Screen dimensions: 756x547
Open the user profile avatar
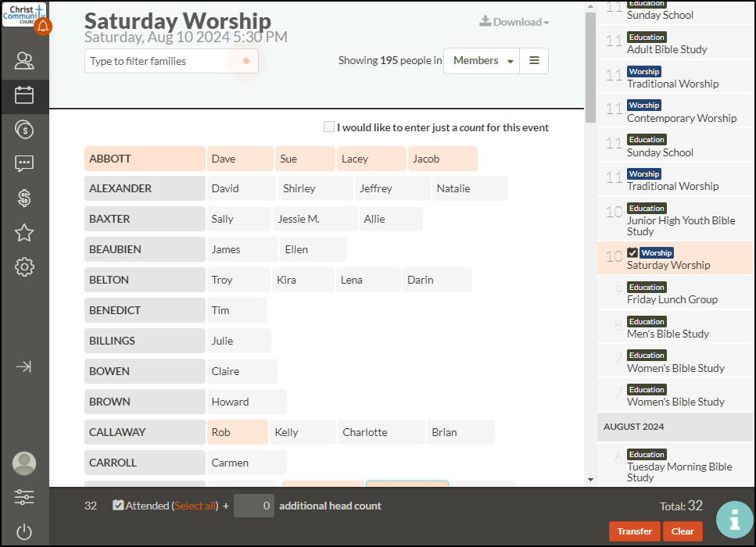coord(24,463)
